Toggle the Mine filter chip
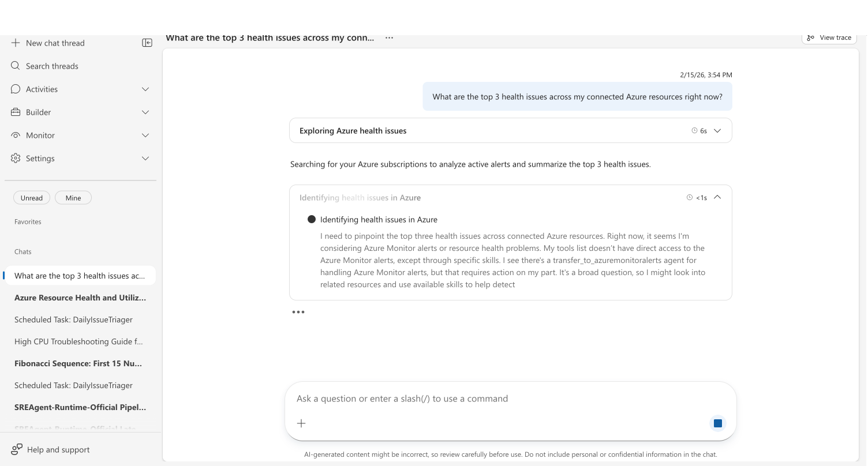The image size is (868, 466). pos(73,198)
